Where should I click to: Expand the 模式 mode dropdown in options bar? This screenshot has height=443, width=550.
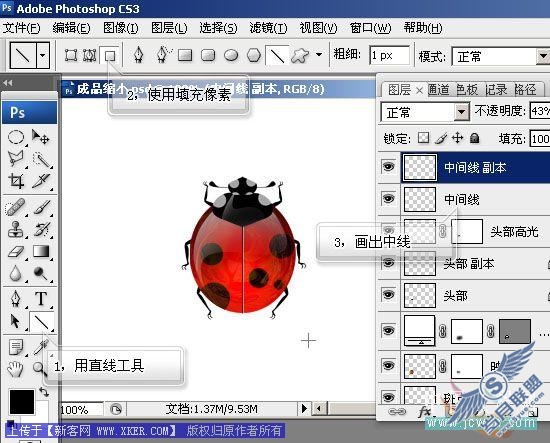[x=543, y=56]
